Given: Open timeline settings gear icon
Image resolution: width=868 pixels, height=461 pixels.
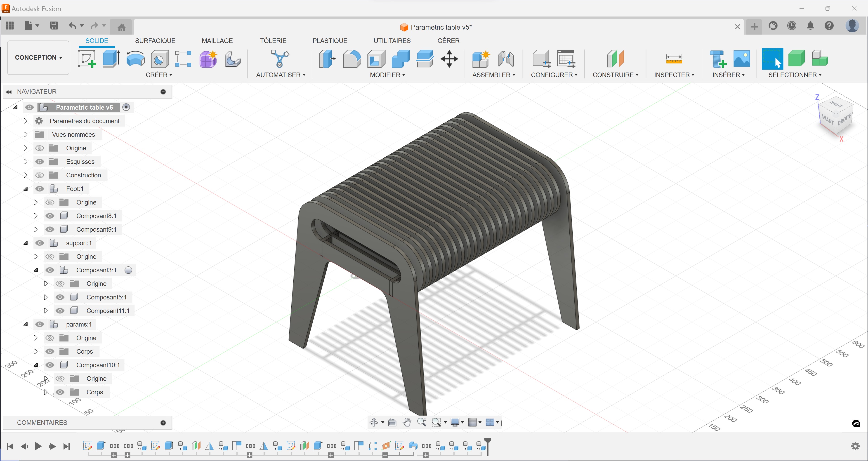Looking at the screenshot, I should tap(855, 446).
